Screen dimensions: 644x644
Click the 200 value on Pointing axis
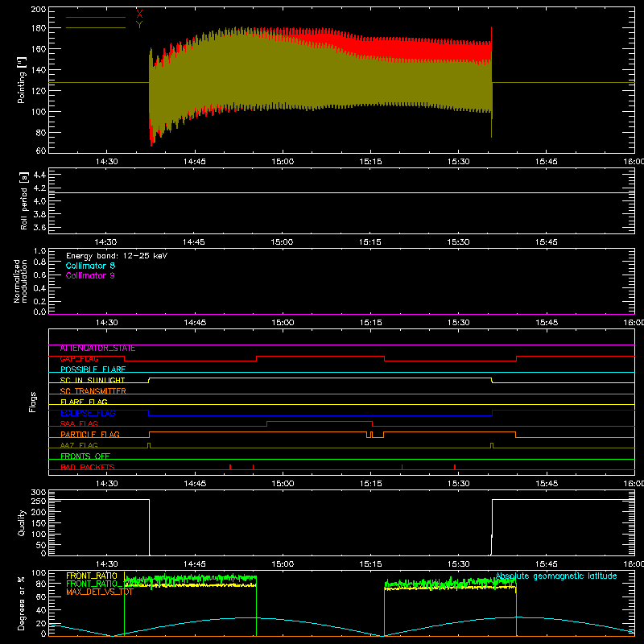[38, 9]
